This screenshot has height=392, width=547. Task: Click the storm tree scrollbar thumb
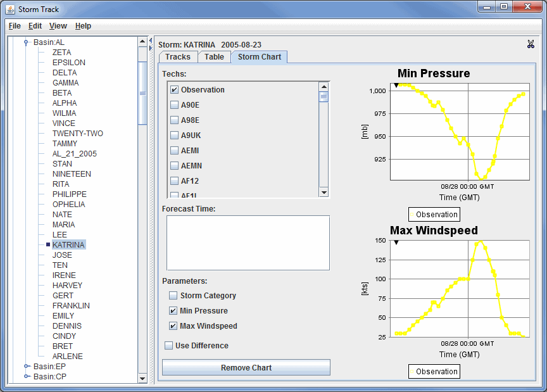click(142, 93)
